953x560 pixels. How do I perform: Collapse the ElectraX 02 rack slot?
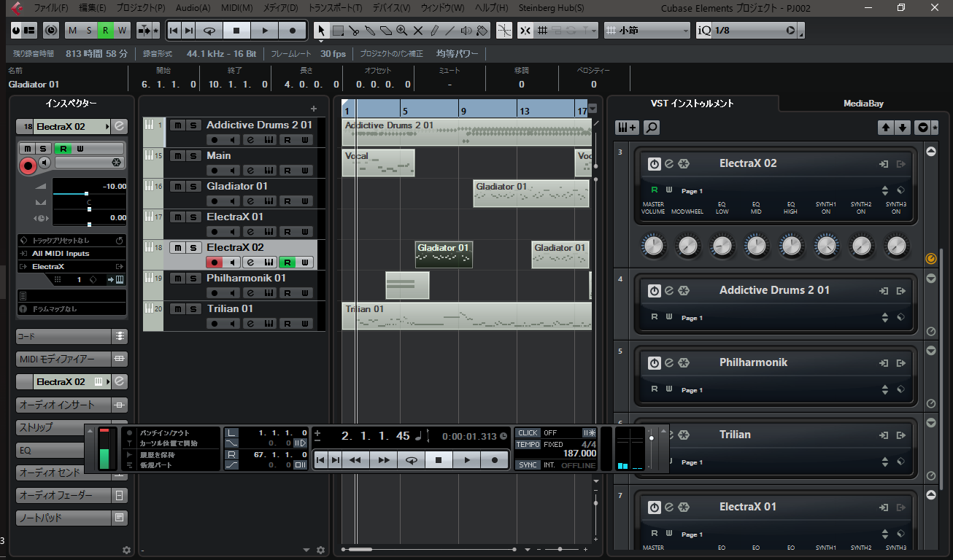pyautogui.click(x=930, y=152)
